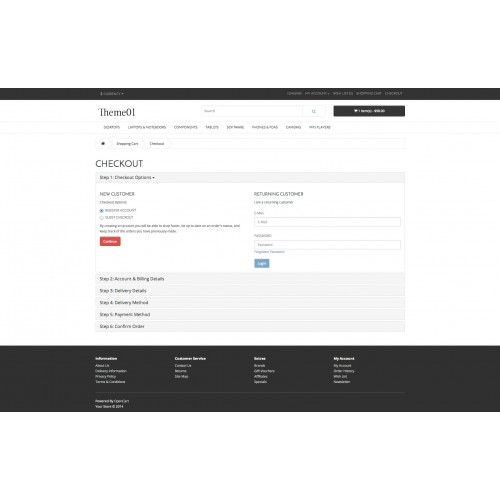
Task: Open the Currency dropdown
Action: 112,94
